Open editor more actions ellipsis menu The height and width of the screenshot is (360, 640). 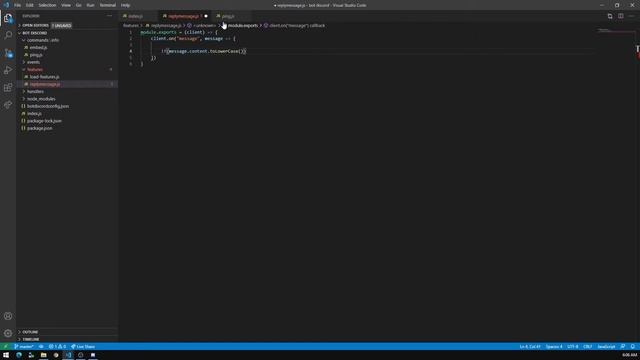pyautogui.click(x=631, y=16)
